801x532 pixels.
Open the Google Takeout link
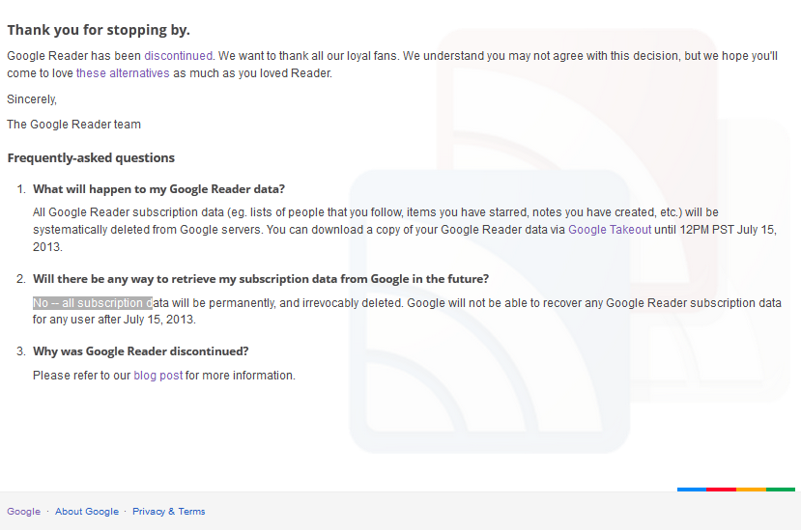(610, 230)
